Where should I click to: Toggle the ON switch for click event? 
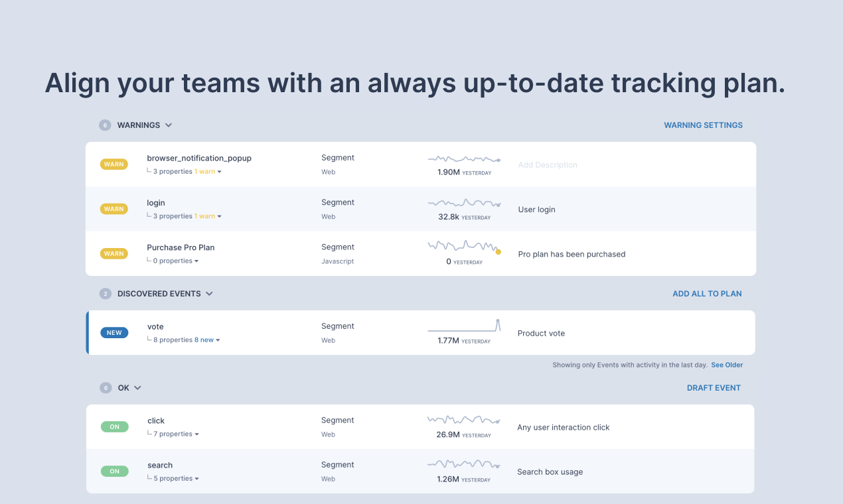(114, 426)
